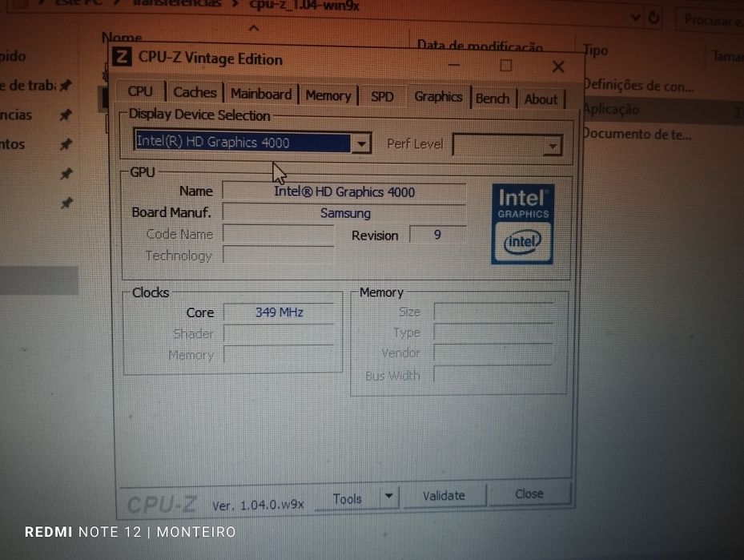Click the Revision value 9 field
Viewport: 744px width, 560px height.
(437, 235)
